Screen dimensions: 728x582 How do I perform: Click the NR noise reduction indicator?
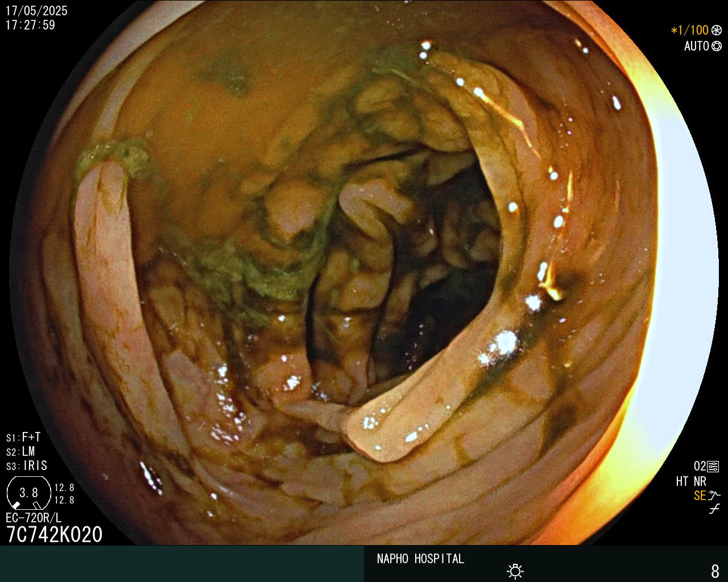pyautogui.click(x=700, y=481)
